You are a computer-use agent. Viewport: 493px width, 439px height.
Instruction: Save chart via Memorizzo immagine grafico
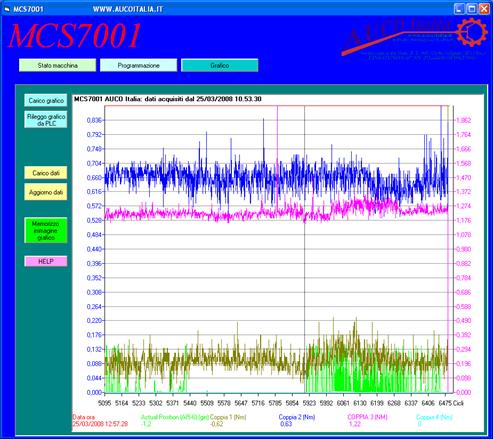pyautogui.click(x=46, y=230)
